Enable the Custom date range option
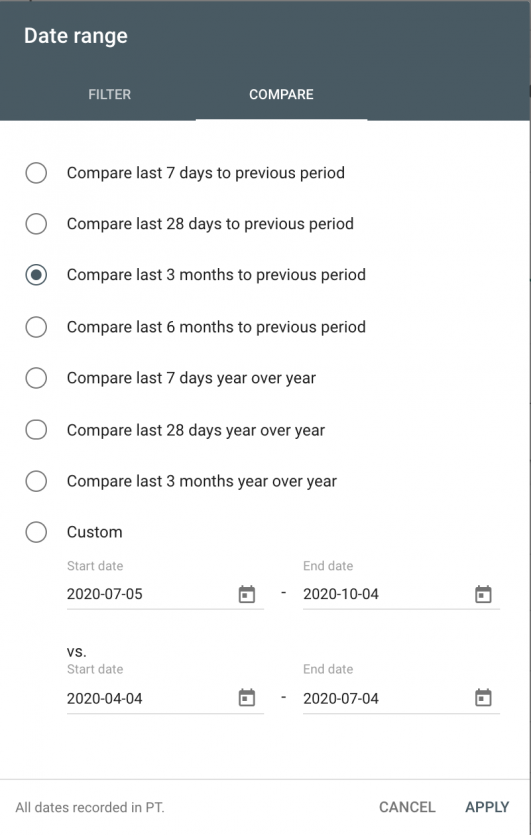This screenshot has width=531, height=835. tap(36, 532)
